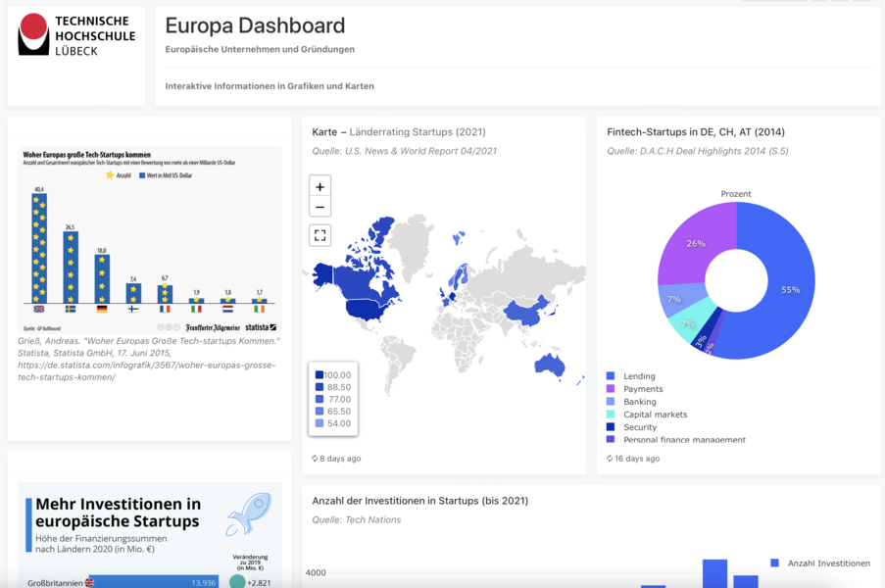This screenshot has width=885, height=588.
Task: Click China on the world map
Action: tap(525, 312)
